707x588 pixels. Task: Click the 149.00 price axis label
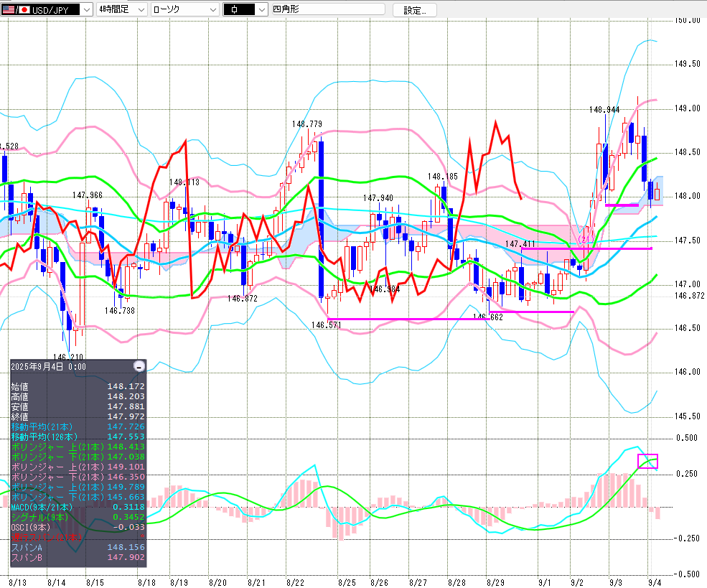click(687, 108)
